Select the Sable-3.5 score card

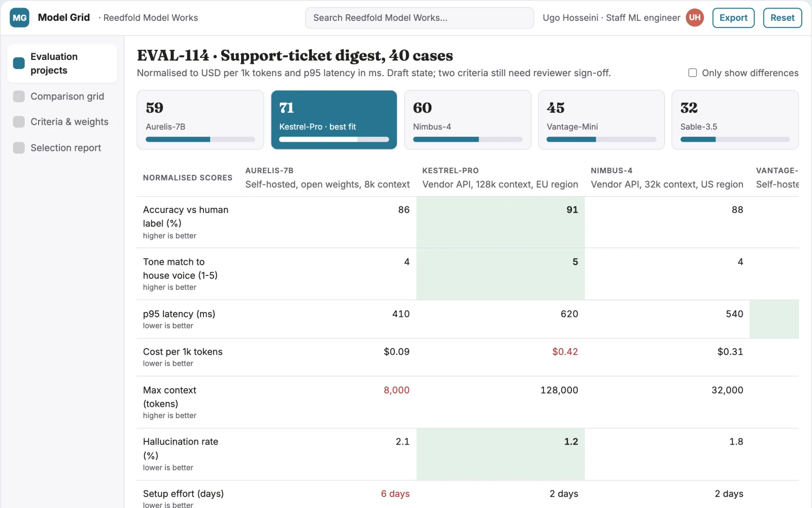point(735,120)
